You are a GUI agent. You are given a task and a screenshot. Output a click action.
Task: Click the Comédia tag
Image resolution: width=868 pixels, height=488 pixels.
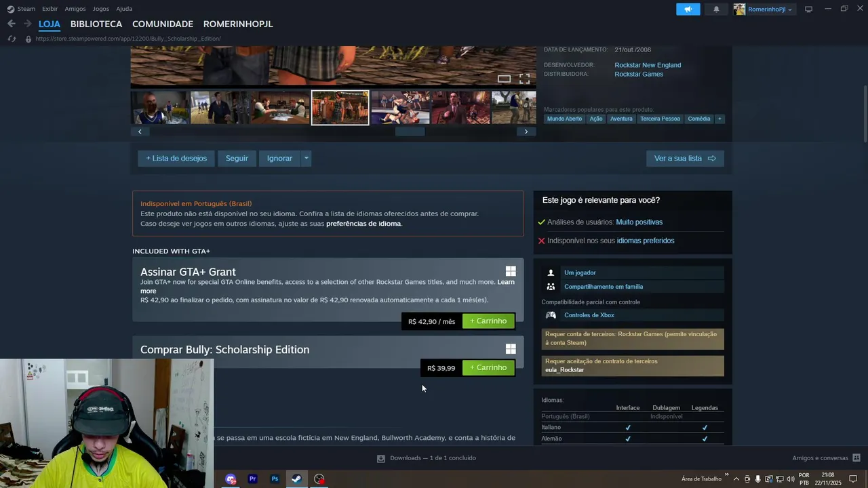coord(699,119)
